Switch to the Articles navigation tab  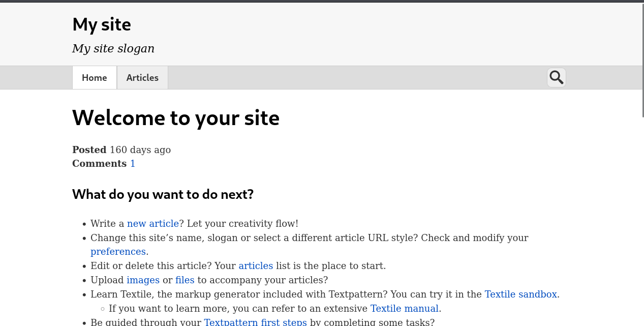(x=142, y=78)
